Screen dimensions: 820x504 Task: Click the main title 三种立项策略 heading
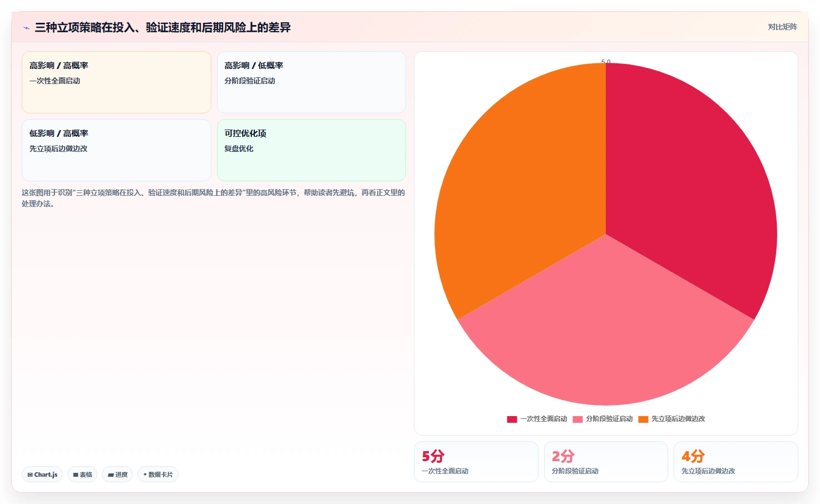(162, 27)
